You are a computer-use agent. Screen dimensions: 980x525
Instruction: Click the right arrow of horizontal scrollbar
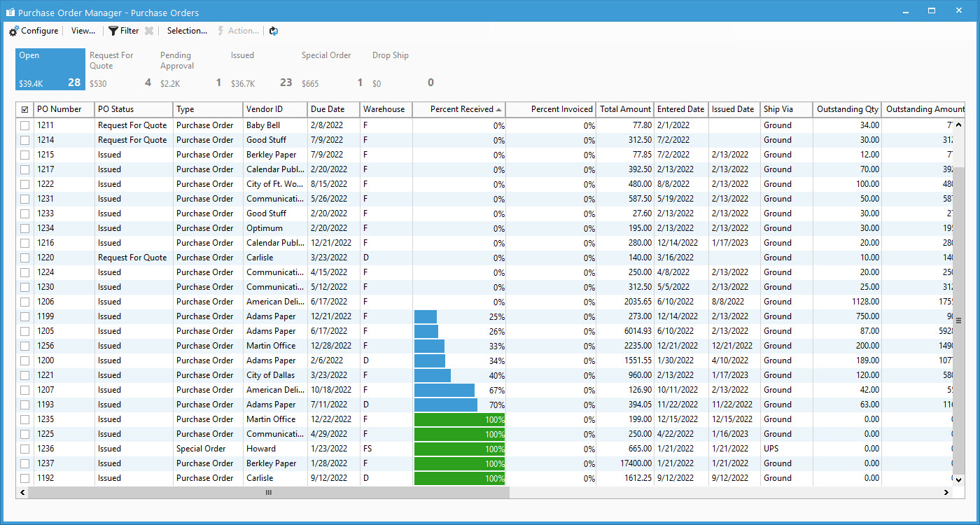pyautogui.click(x=947, y=493)
